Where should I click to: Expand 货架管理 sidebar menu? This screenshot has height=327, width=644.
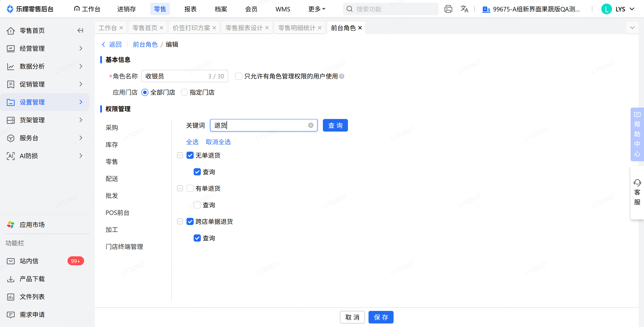[45, 120]
